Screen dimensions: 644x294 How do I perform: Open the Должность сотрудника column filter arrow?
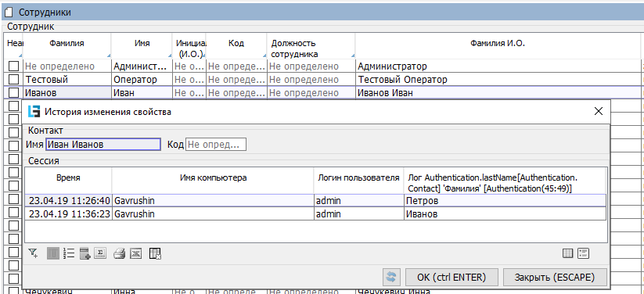[x=351, y=56]
